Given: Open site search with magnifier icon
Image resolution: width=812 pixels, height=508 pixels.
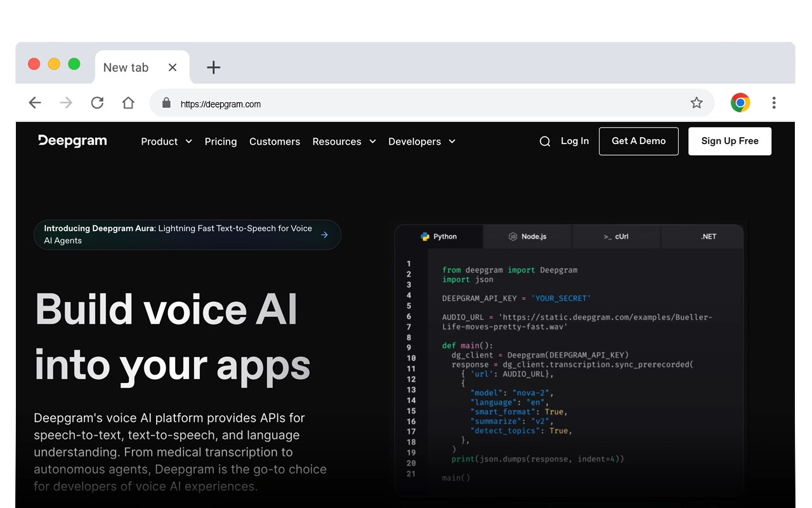Looking at the screenshot, I should coord(545,142).
